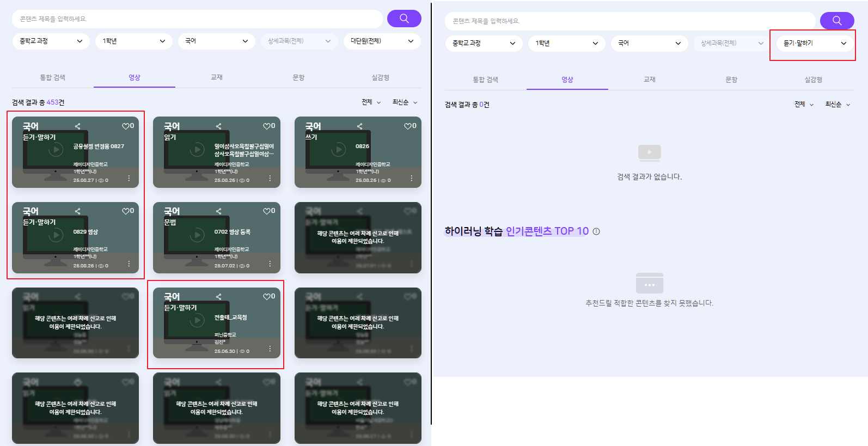
Task: Toggle heart on the 국어 쓰기 0826 card
Action: (x=408, y=126)
